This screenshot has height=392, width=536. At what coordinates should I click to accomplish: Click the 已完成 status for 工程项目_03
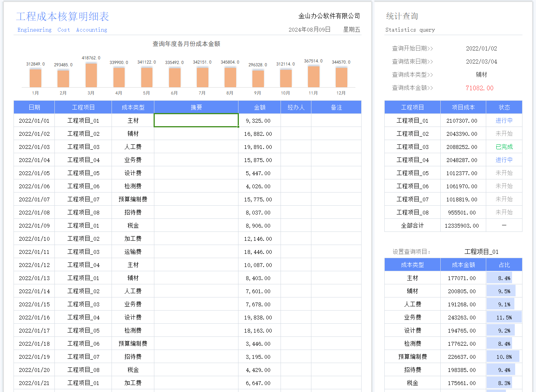504,147
